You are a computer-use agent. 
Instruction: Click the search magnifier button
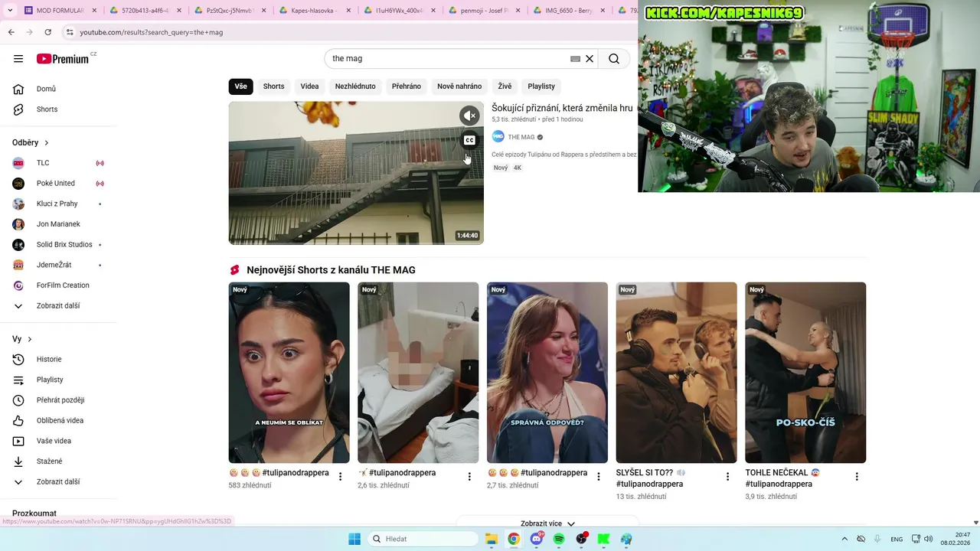click(614, 59)
